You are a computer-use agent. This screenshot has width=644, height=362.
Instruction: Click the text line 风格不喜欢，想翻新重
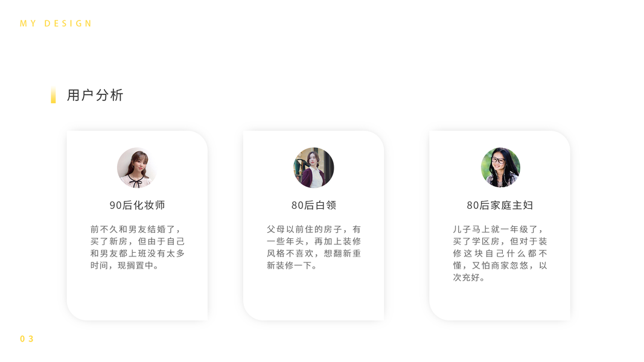tap(314, 253)
